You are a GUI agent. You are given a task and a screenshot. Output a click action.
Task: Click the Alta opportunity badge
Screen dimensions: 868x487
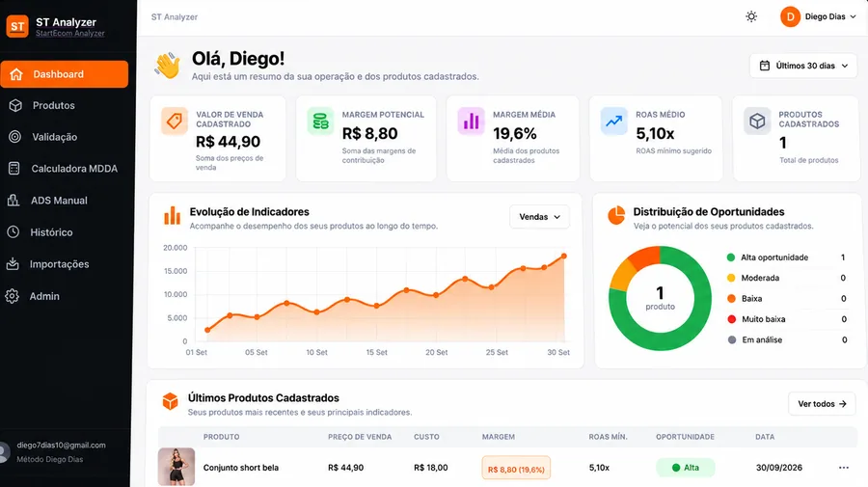[x=686, y=468]
